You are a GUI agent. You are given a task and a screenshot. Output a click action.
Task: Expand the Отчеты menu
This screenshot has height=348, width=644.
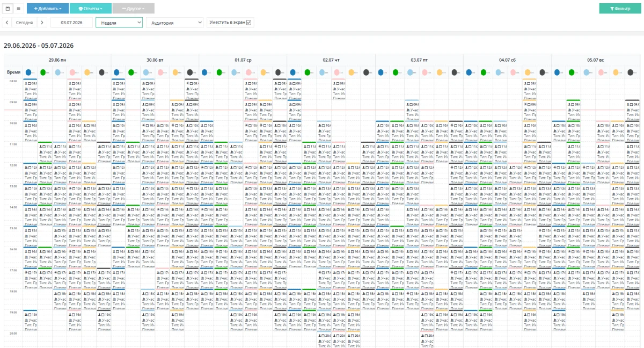[x=91, y=9]
